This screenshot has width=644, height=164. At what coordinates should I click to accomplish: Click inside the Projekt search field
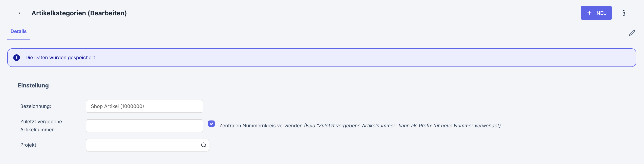143,145
